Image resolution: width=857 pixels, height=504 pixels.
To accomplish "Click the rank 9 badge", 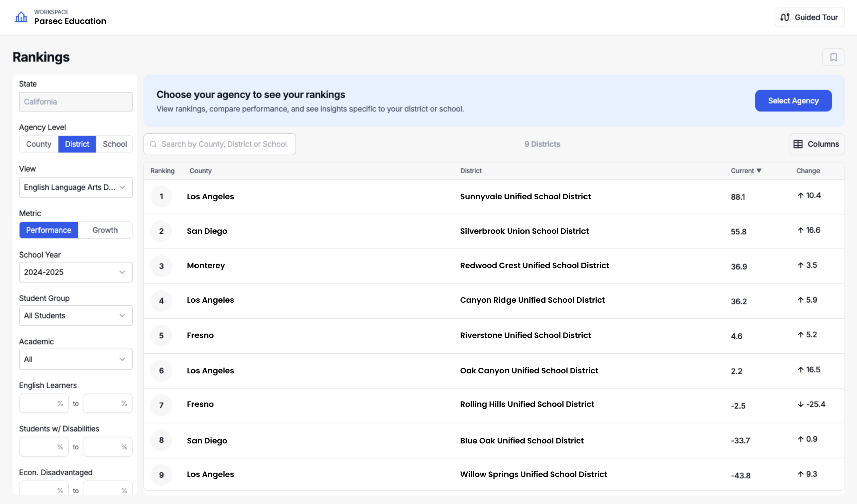I will pos(161,475).
